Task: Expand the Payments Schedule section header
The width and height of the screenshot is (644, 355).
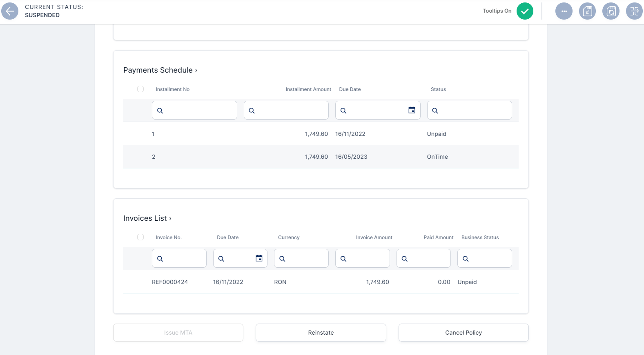Action: (x=160, y=70)
